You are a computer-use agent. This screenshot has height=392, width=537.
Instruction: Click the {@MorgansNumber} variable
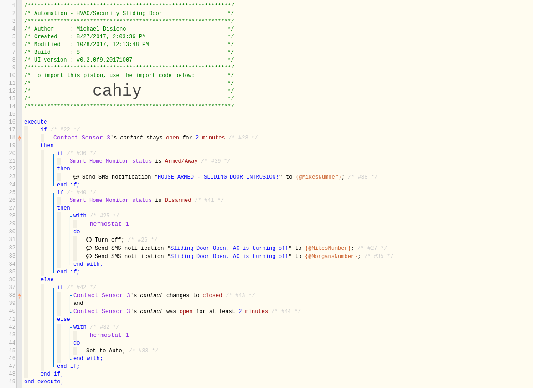[x=331, y=257]
